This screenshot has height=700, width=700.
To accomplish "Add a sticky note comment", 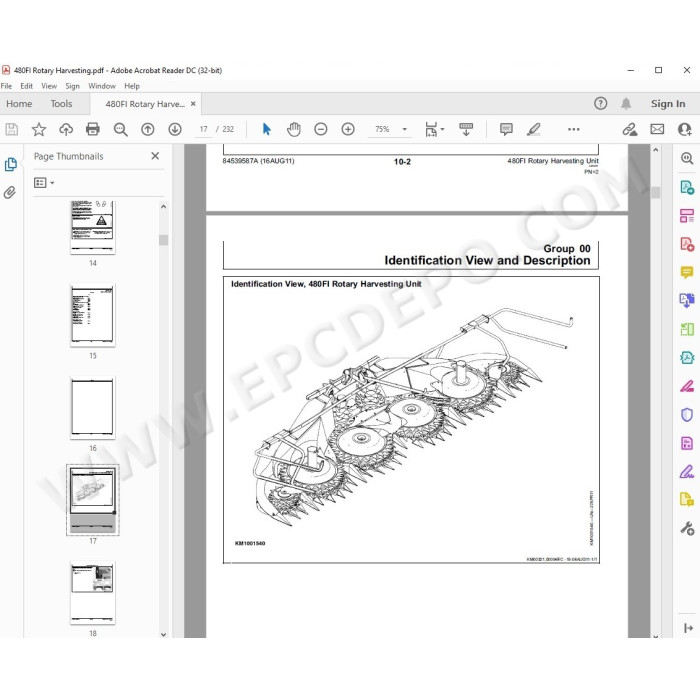I will point(506,129).
